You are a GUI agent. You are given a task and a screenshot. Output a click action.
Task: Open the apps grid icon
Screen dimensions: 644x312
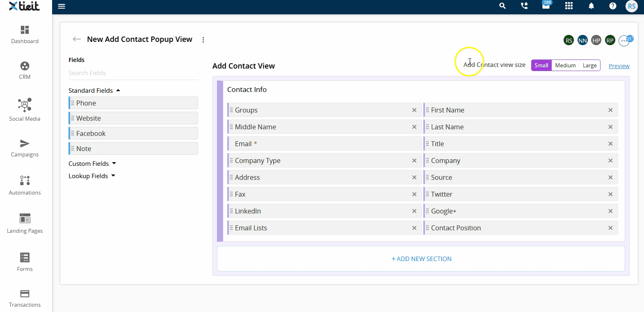tap(569, 6)
